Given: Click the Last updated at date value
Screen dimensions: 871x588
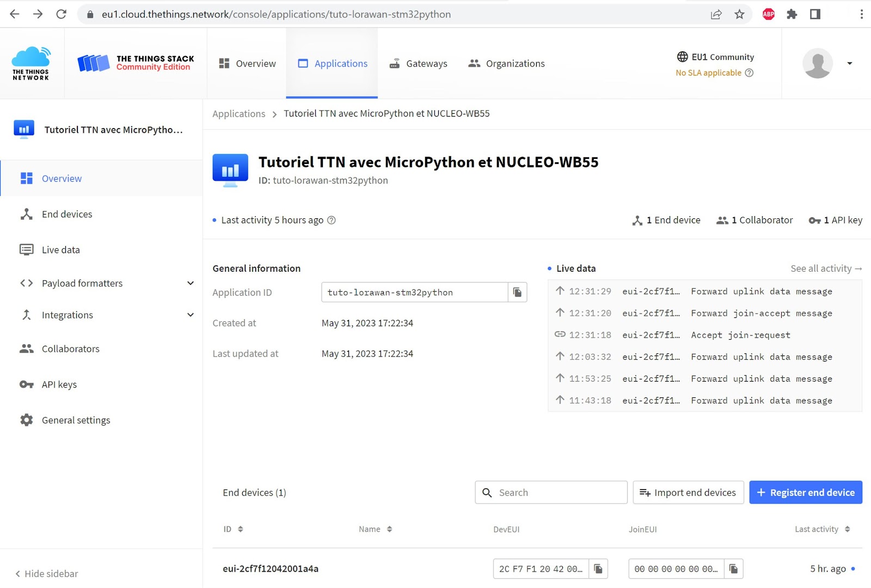Looking at the screenshot, I should click(x=367, y=354).
